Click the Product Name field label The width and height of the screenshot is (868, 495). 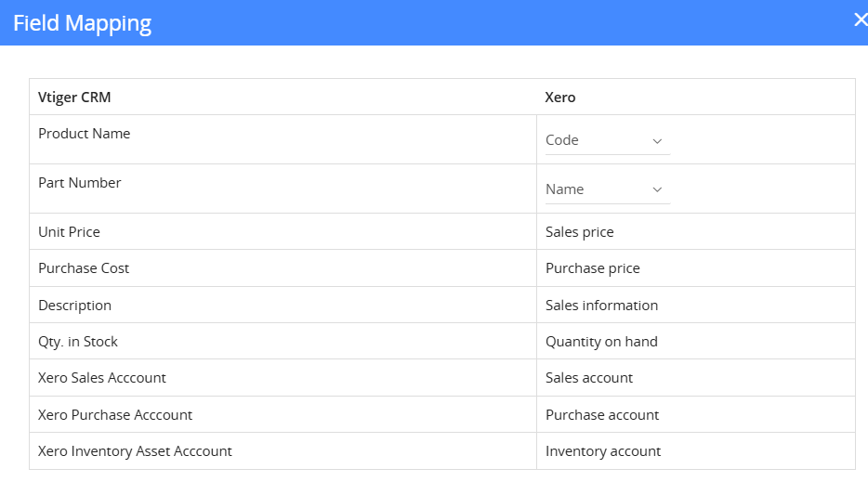pyautogui.click(x=84, y=134)
